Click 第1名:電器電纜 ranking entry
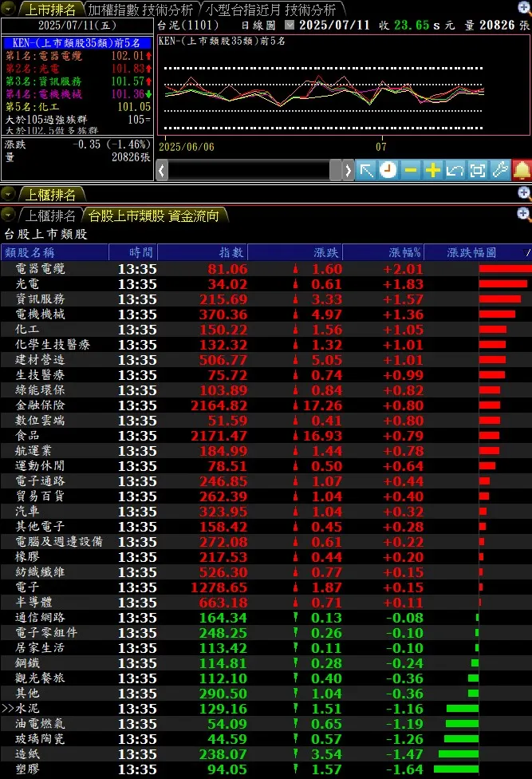 point(77,56)
